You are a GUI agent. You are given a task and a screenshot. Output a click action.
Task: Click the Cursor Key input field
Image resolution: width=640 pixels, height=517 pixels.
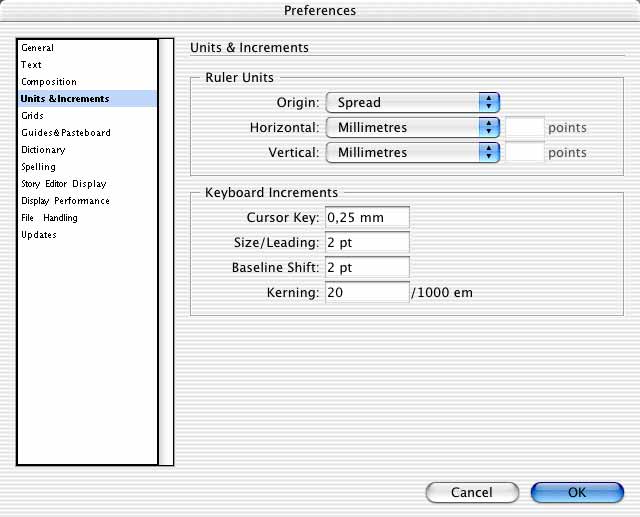(x=367, y=217)
